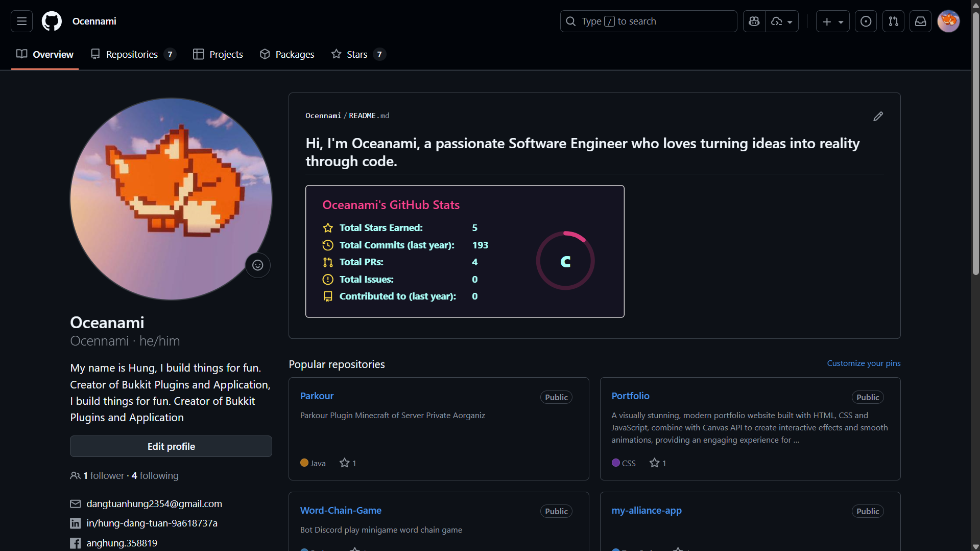Screen dimensions: 980x551
Task: Open the hamburger navigation menu
Action: point(21,21)
